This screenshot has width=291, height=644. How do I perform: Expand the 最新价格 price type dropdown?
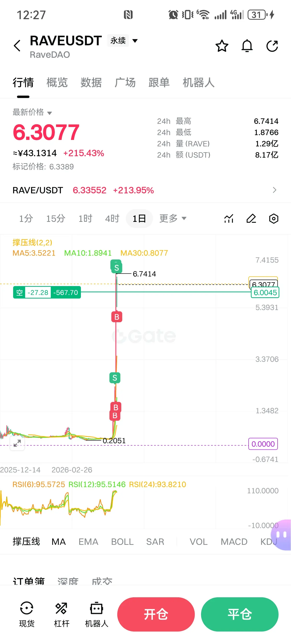click(32, 112)
